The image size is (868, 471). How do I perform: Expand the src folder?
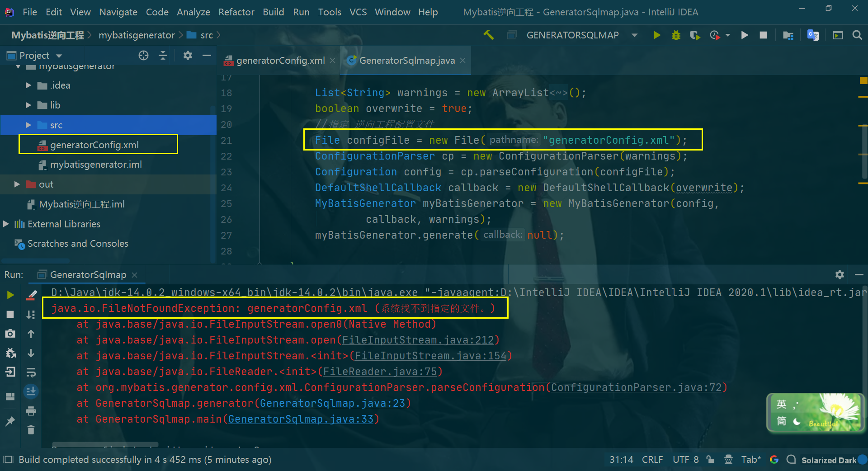[28, 125]
